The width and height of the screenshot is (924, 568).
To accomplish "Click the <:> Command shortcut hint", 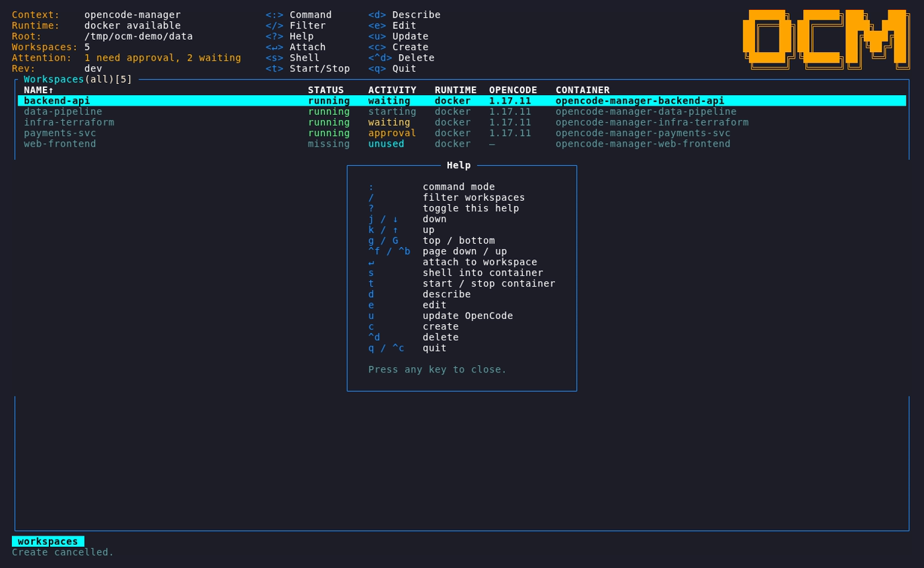I will [298, 15].
